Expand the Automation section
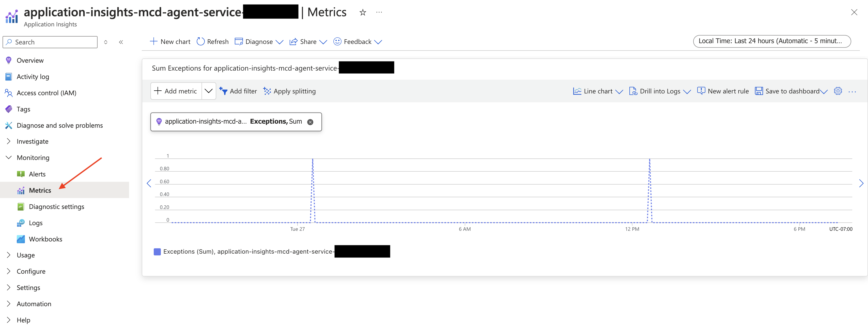This screenshot has width=868, height=327. click(x=34, y=304)
